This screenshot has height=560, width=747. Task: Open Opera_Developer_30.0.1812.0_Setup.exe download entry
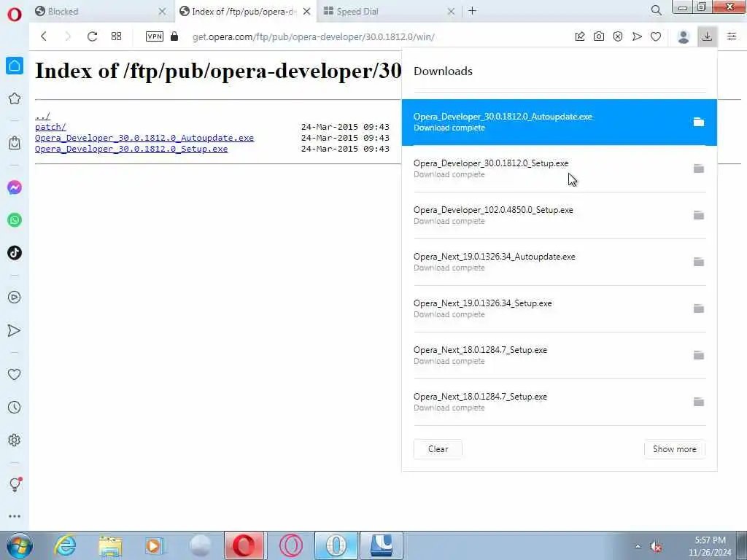coord(559,169)
